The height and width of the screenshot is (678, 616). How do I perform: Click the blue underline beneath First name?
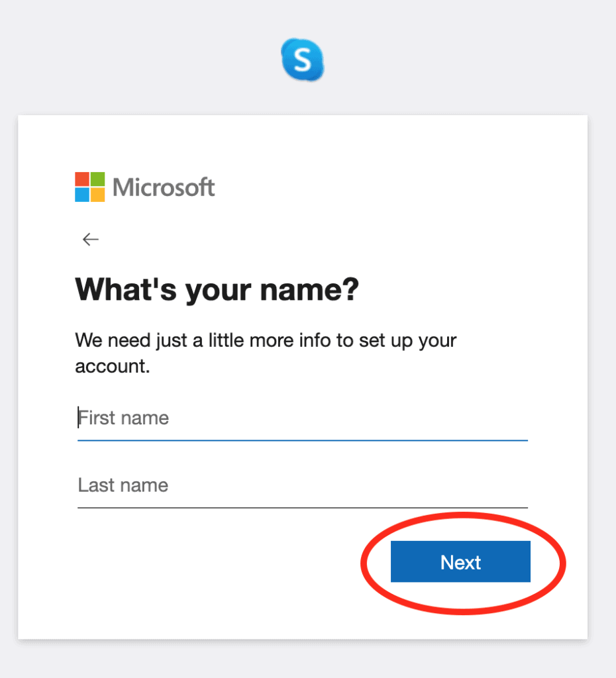[302, 440]
